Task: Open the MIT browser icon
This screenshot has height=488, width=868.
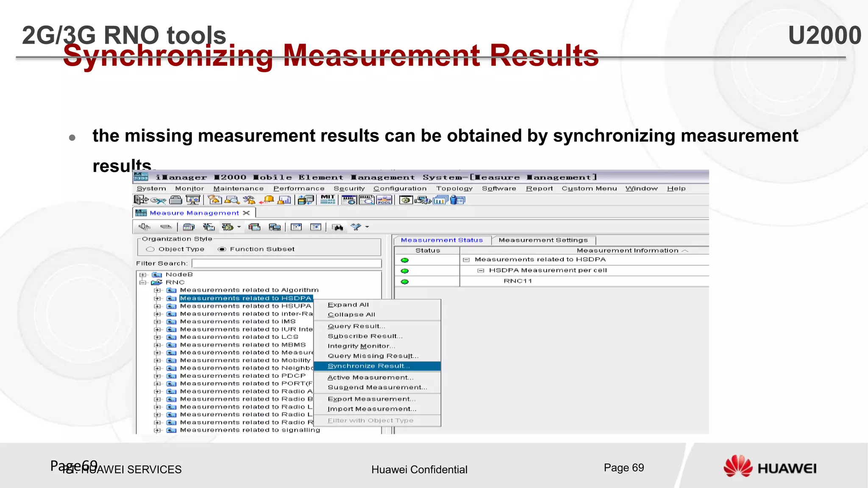Action: pyautogui.click(x=328, y=200)
